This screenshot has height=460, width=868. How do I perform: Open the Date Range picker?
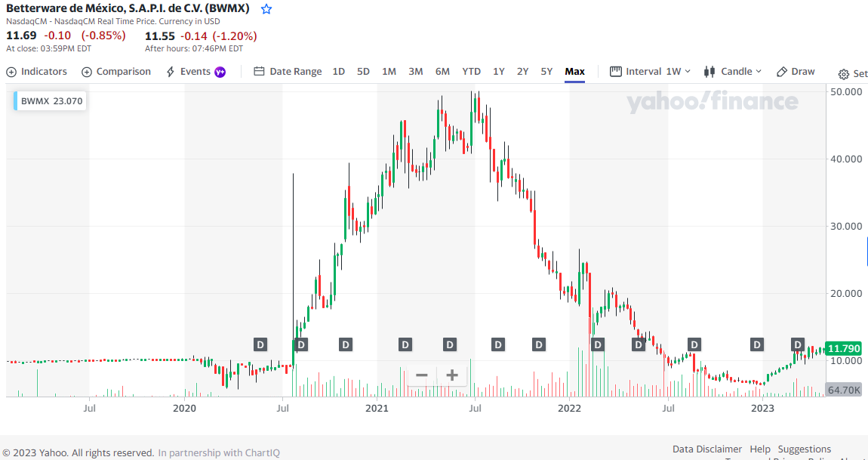(288, 72)
